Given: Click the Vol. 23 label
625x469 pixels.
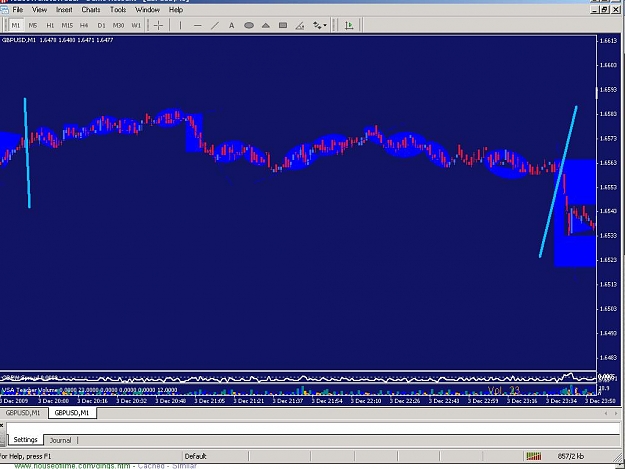Looking at the screenshot, I should (x=504, y=390).
